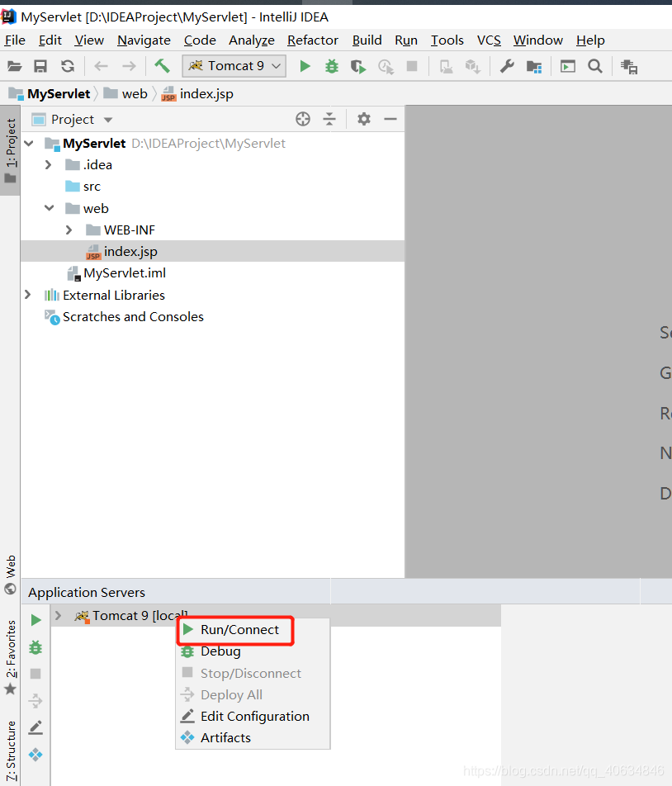Open the Refactor menu
Viewport: 672px width, 786px height.
(313, 40)
